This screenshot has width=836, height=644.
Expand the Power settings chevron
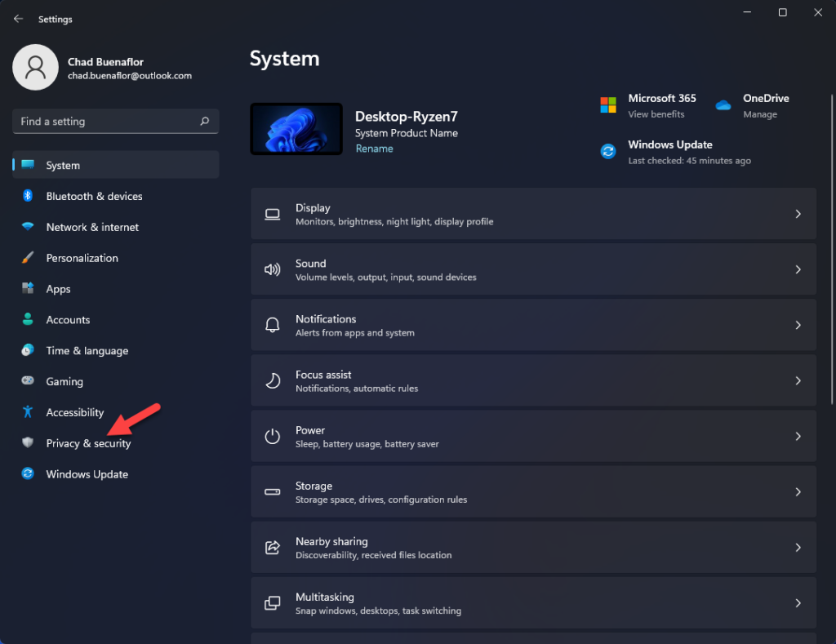pos(798,436)
